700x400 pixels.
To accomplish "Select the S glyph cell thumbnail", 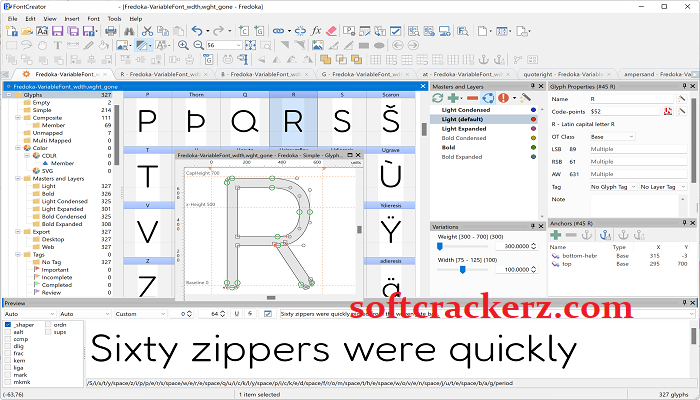I will click(x=342, y=121).
